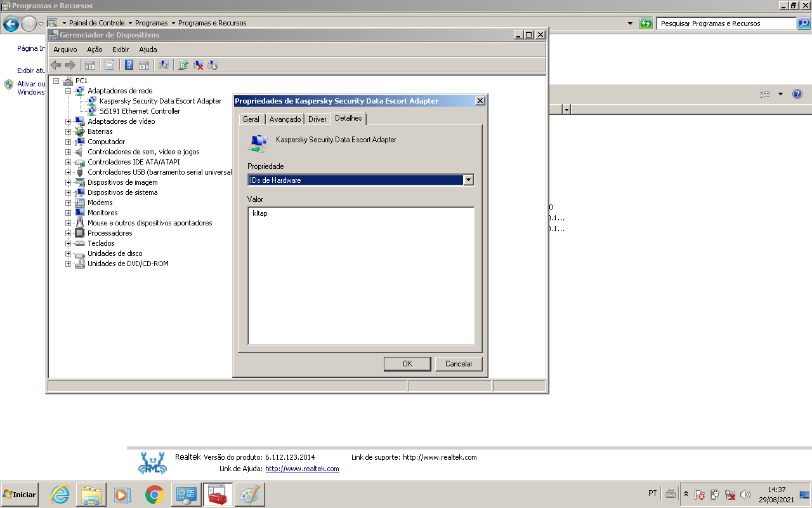Click Cancelar in the properties dialog
The height and width of the screenshot is (508, 812).
click(x=459, y=364)
